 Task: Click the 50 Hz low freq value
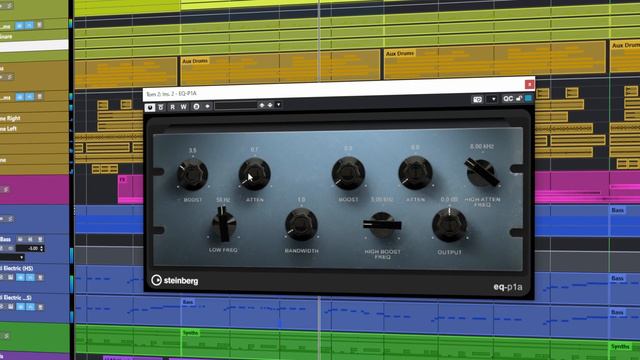(223, 200)
